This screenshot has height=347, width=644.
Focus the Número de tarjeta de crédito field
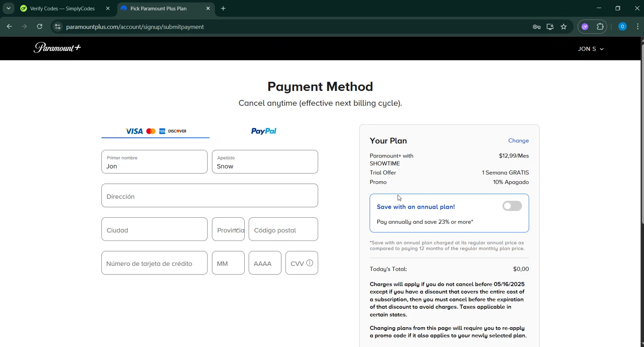[154, 263]
